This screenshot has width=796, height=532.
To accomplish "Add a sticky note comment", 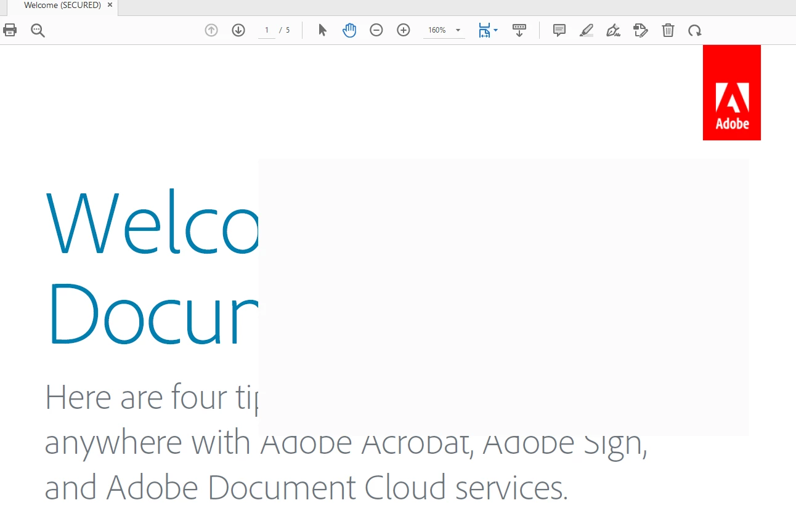I will [x=559, y=30].
